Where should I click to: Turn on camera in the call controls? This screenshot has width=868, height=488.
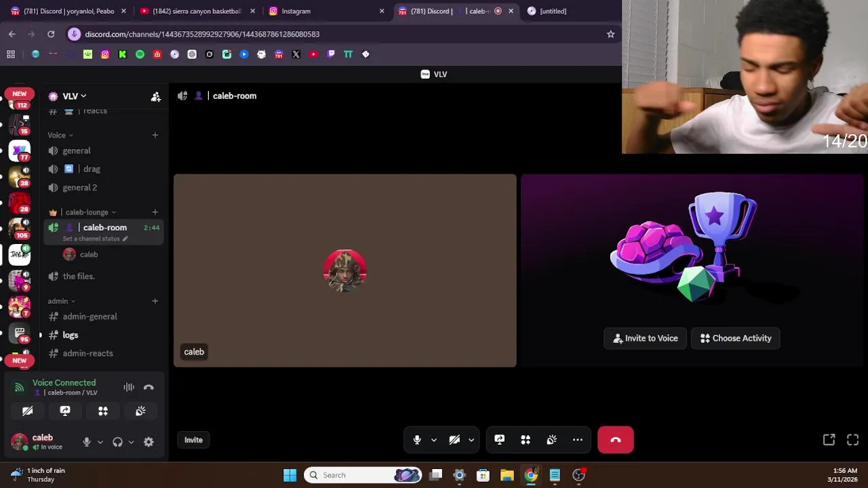point(454,440)
